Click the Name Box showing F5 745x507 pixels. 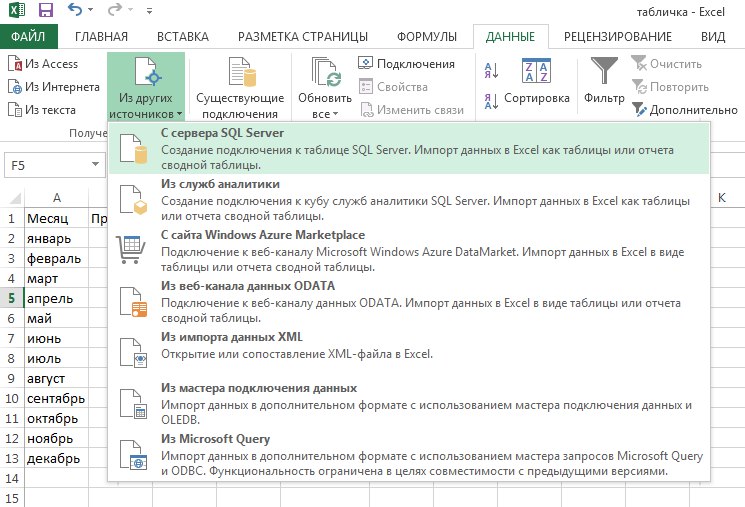click(x=47, y=165)
